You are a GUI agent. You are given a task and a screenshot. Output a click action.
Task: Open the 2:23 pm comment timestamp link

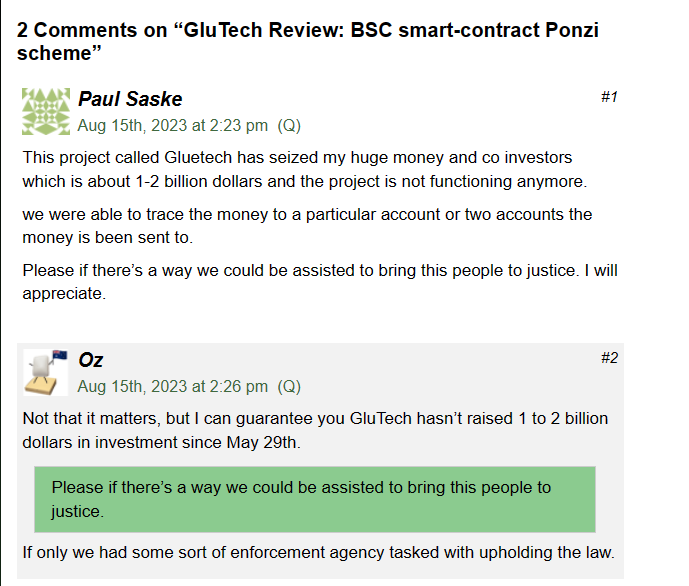click(172, 126)
